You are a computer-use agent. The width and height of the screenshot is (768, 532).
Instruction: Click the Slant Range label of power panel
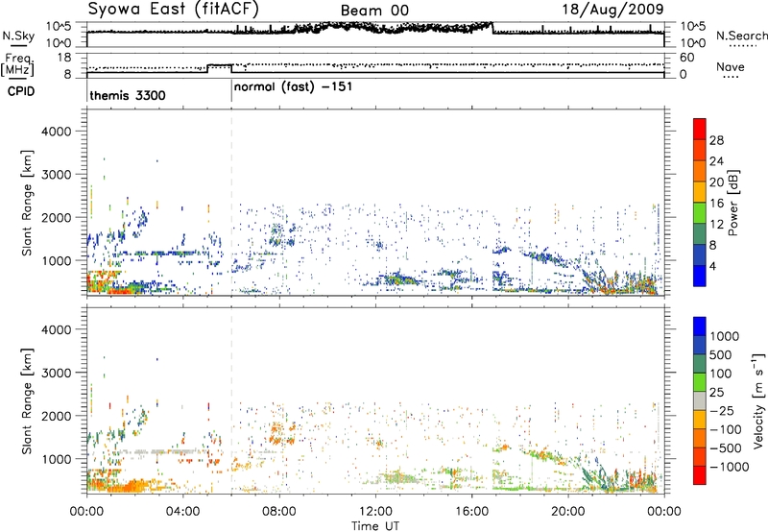point(27,203)
